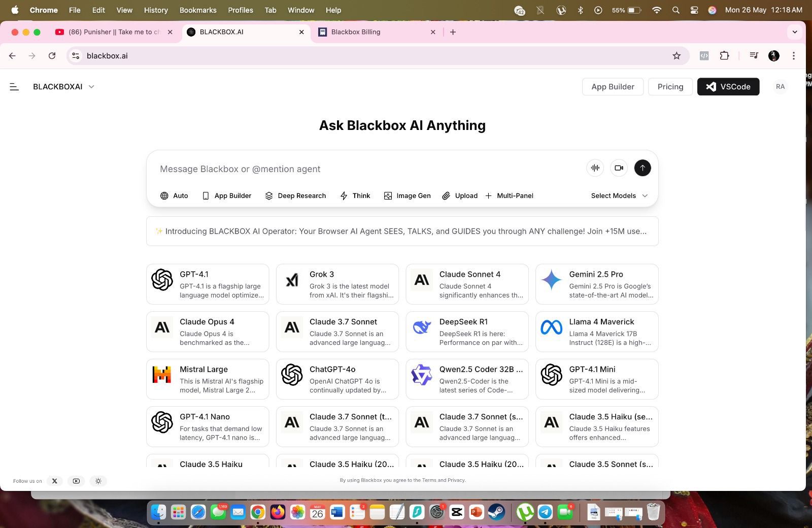Screen dimensions: 812x528
Task: Open Finder from the Dock
Action: pos(159,512)
